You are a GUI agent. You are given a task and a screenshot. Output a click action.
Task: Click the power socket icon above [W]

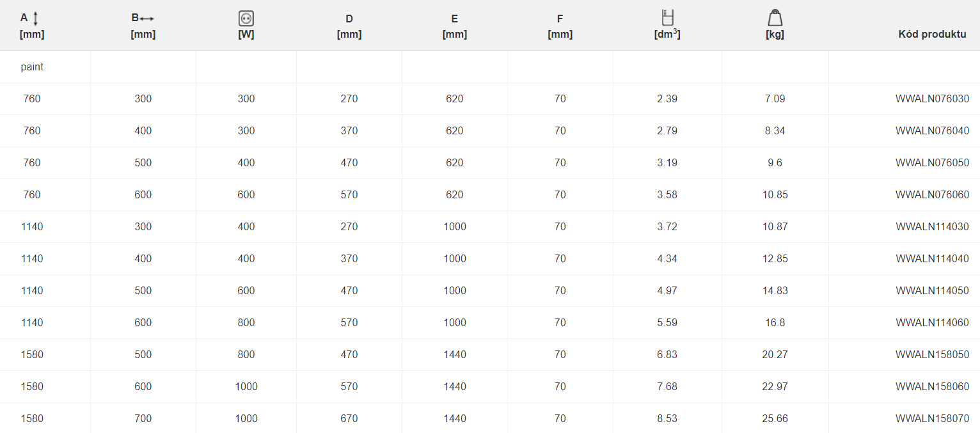[x=246, y=19]
